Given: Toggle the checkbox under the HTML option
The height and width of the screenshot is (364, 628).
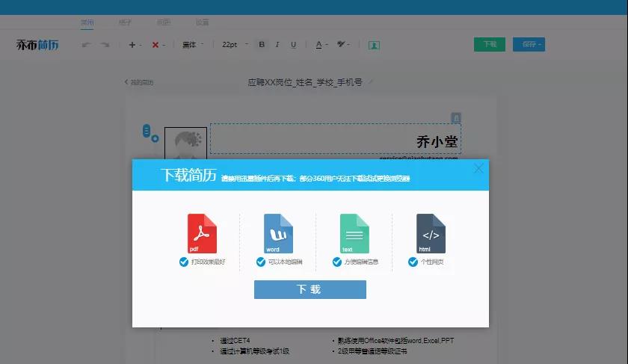Looking at the screenshot, I should coord(413,262).
